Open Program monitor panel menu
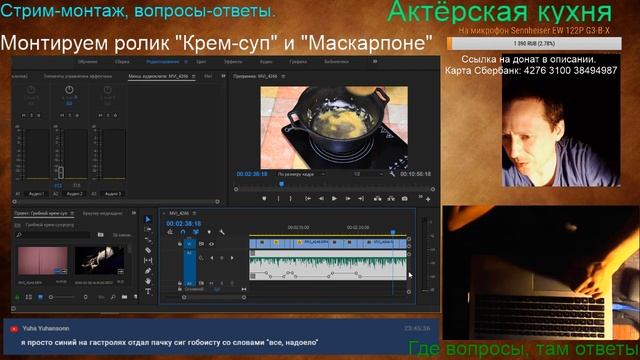The height and width of the screenshot is (360, 640). (283, 76)
